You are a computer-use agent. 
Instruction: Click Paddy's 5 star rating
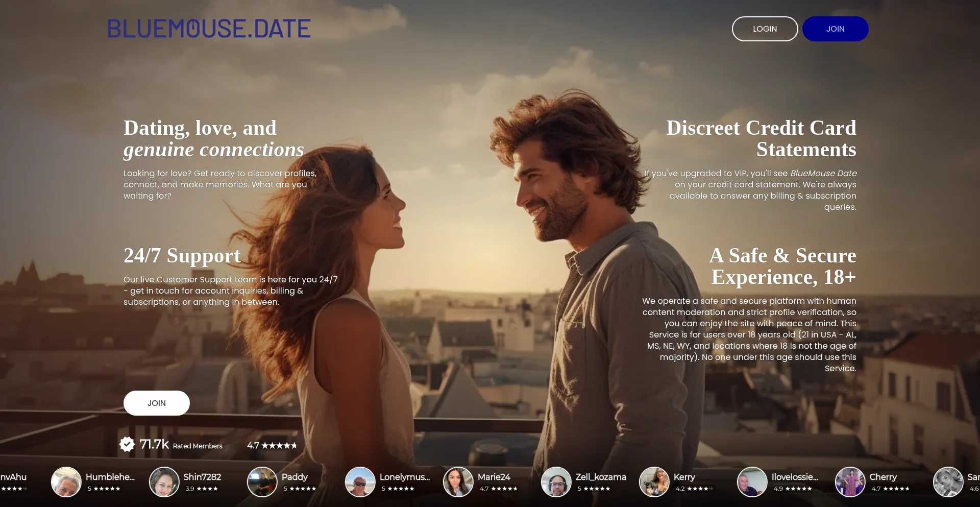pos(300,489)
